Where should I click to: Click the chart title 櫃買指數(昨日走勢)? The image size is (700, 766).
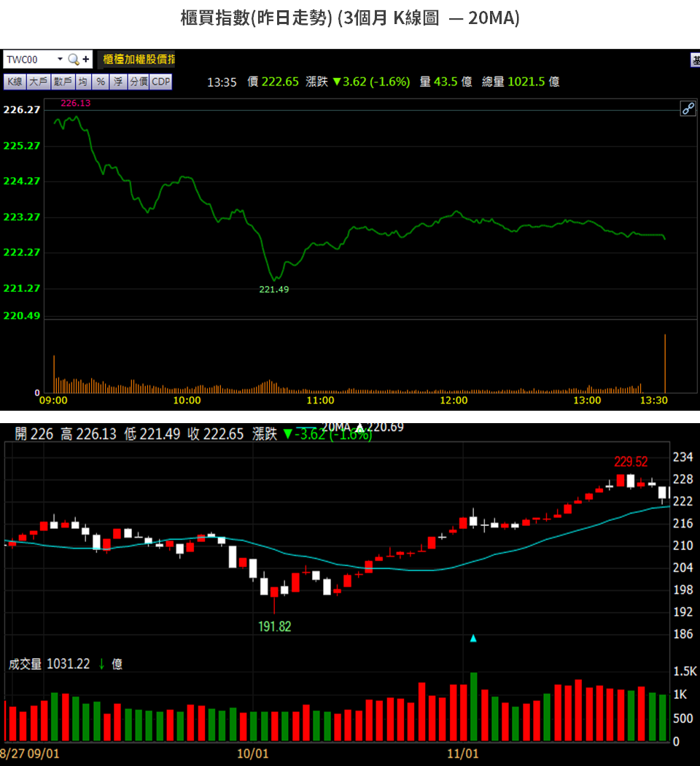pos(256,18)
